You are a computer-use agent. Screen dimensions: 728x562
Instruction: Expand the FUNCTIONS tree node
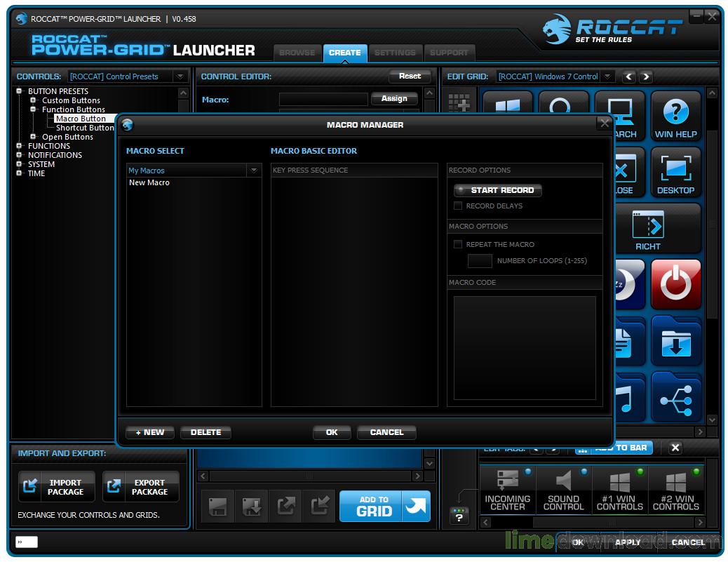point(20,146)
